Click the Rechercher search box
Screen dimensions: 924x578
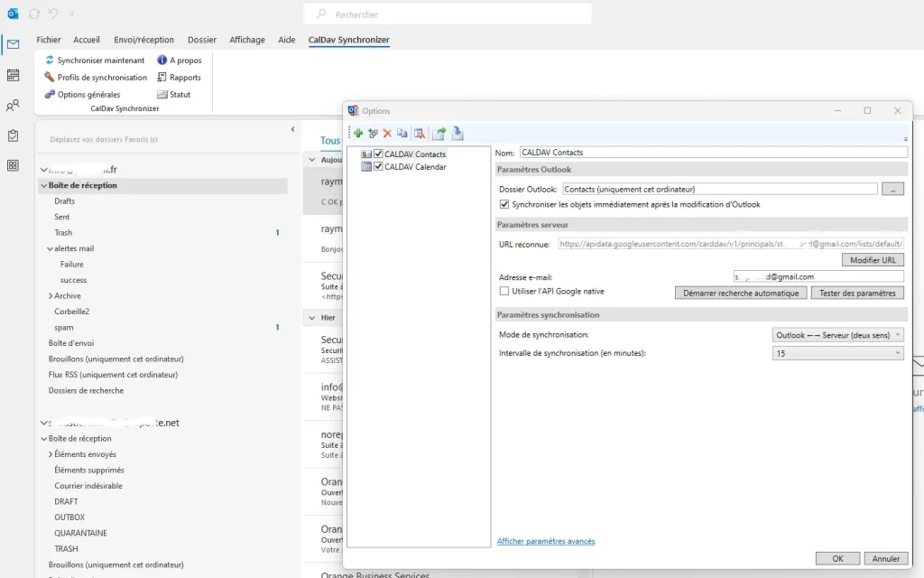coord(448,14)
